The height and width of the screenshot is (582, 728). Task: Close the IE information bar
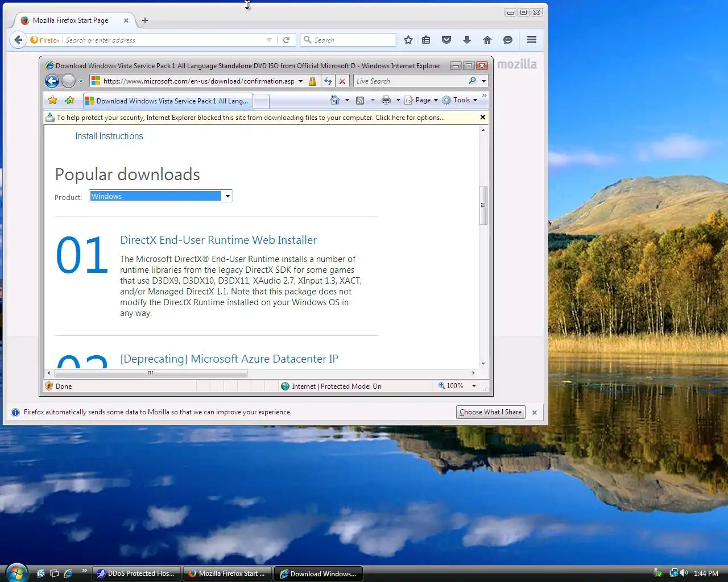(x=483, y=117)
